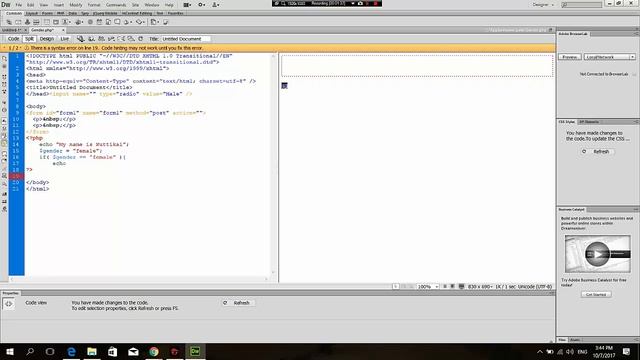
Task: Click the File Management icon
Action: click(101, 39)
